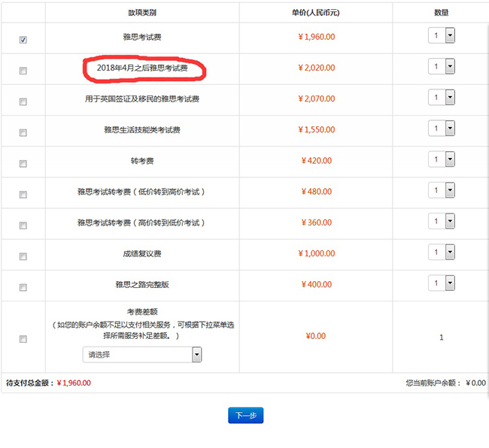Tick the 考费差额 checkbox
The width and height of the screenshot is (489, 448).
coord(23,339)
